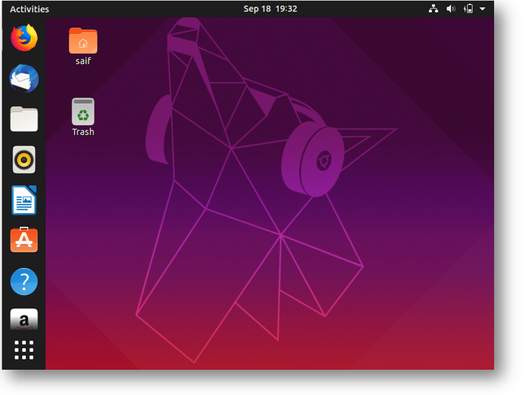The height and width of the screenshot is (395, 532).
Task: Select the saif home folder icon
Action: (x=83, y=40)
